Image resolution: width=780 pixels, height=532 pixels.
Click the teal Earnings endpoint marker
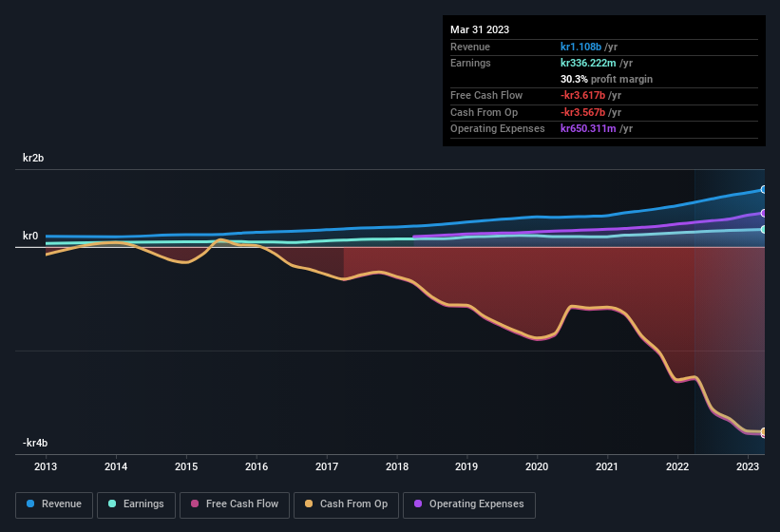coord(764,229)
